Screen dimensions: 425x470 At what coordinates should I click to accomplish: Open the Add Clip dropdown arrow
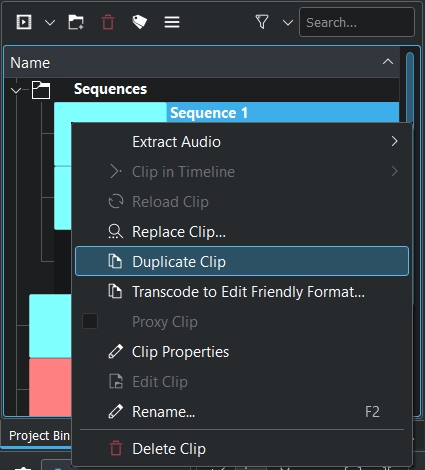pos(50,23)
